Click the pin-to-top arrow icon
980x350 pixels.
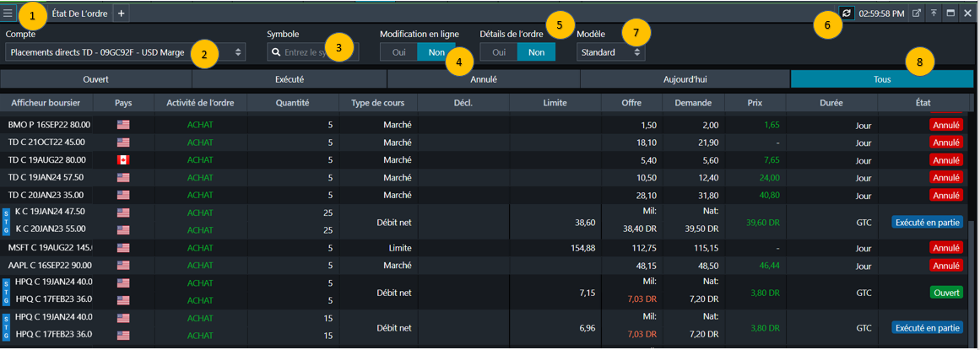point(934,13)
